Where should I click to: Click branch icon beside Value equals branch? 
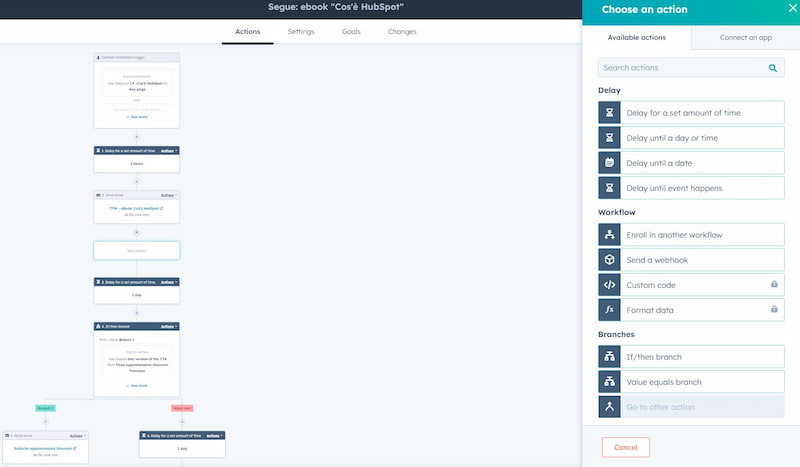pos(609,382)
